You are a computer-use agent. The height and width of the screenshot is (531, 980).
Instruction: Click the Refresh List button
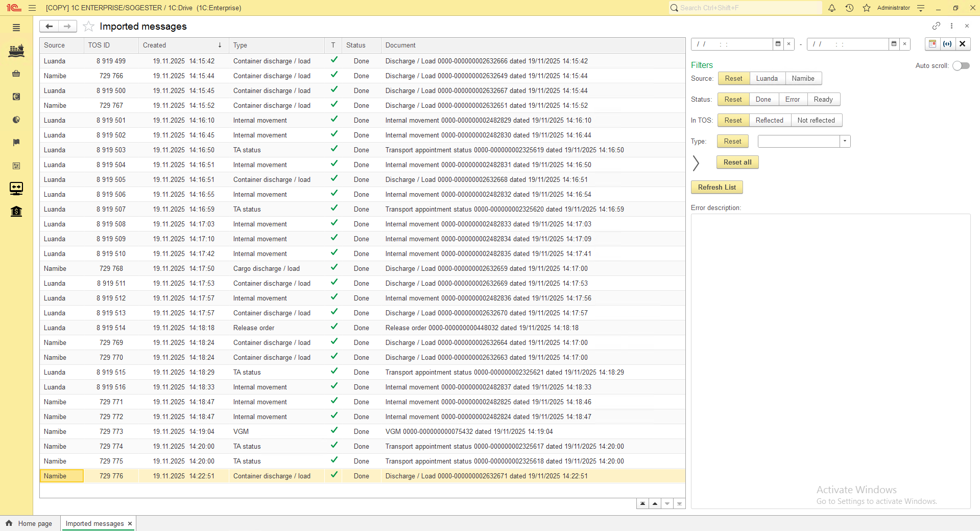[717, 187]
